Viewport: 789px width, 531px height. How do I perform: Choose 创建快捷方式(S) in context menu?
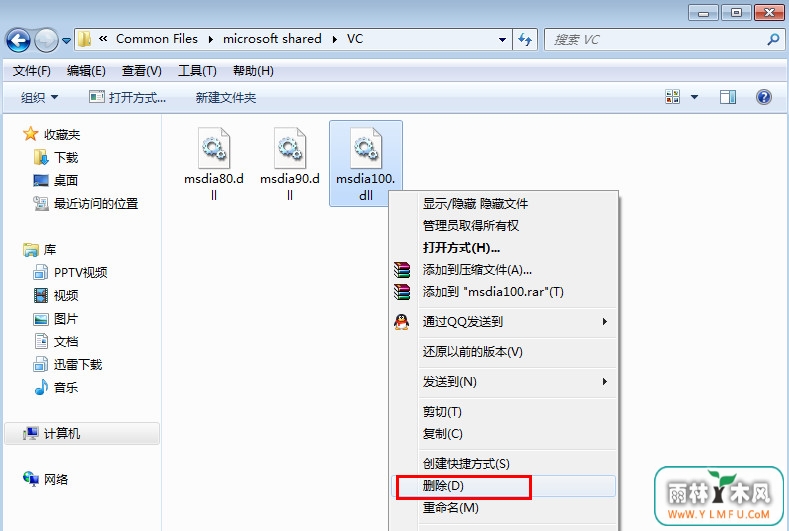point(503,464)
